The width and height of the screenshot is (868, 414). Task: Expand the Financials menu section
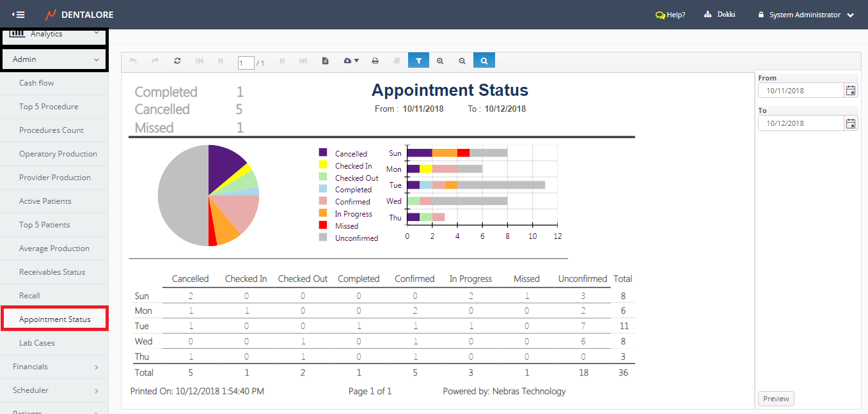click(54, 367)
